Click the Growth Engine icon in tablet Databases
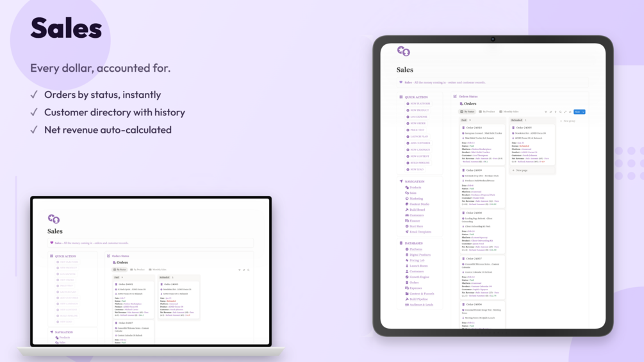Image resolution: width=644 pixels, height=362 pixels. coord(407,277)
